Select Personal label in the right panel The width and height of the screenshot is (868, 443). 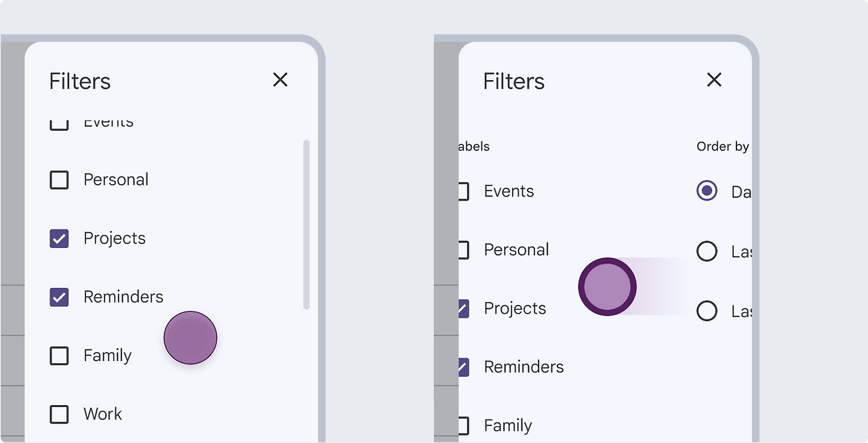[464, 250]
